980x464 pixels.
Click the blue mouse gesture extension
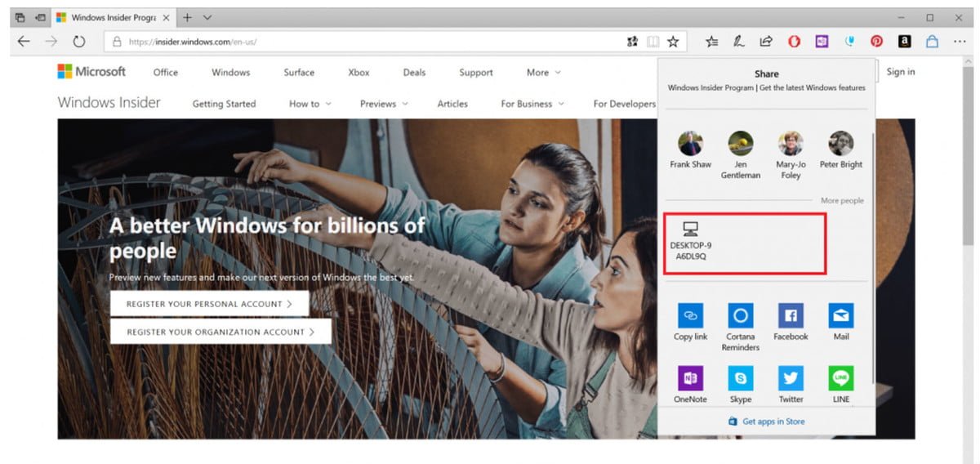[849, 41]
